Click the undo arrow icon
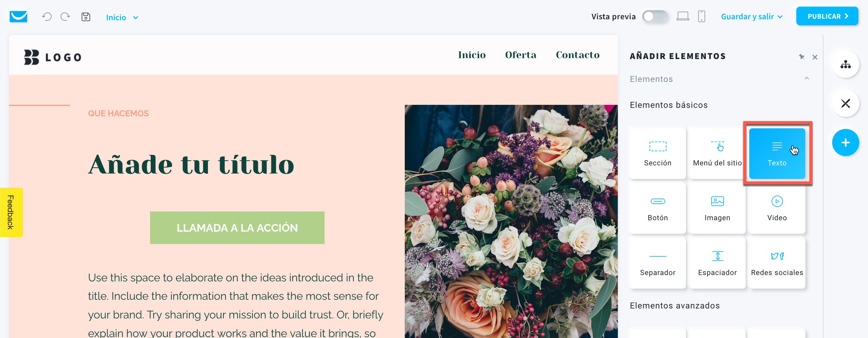868x338 pixels. (47, 17)
